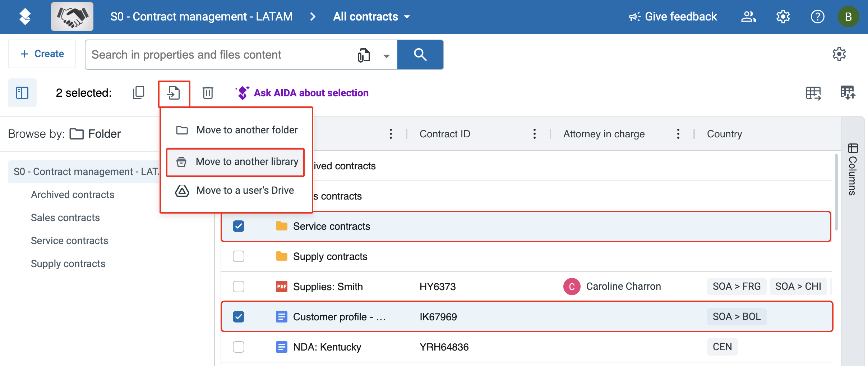Click the move selected documents icon
The width and height of the screenshot is (868, 366).
pos(174,93)
